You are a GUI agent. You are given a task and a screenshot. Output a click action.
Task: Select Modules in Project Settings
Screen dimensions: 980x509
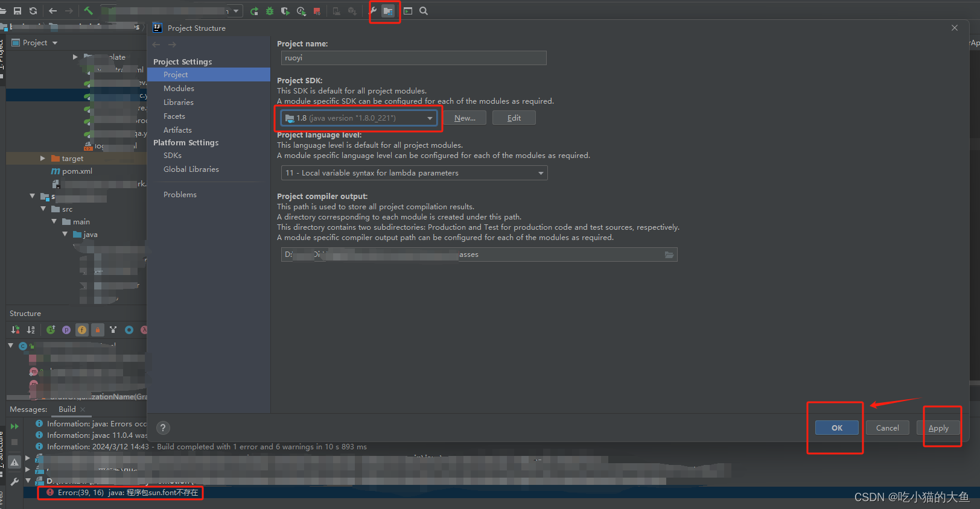209,89
